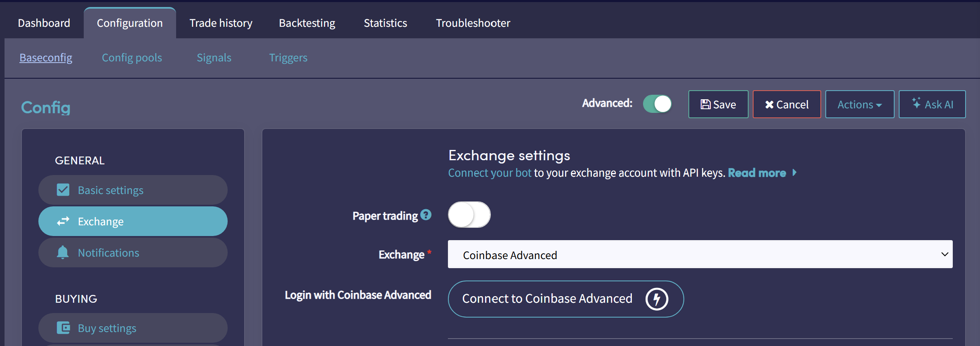Viewport: 980px width, 346px height.
Task: Cancel the configuration changes
Action: pos(787,104)
